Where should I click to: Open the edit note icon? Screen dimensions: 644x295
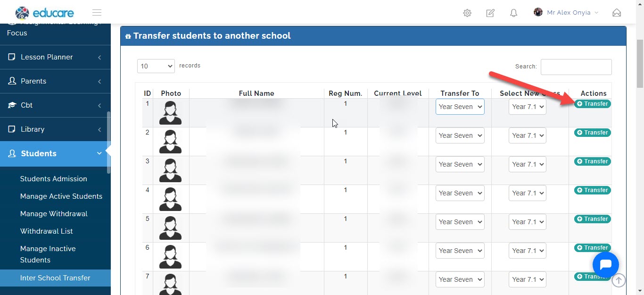(x=490, y=13)
